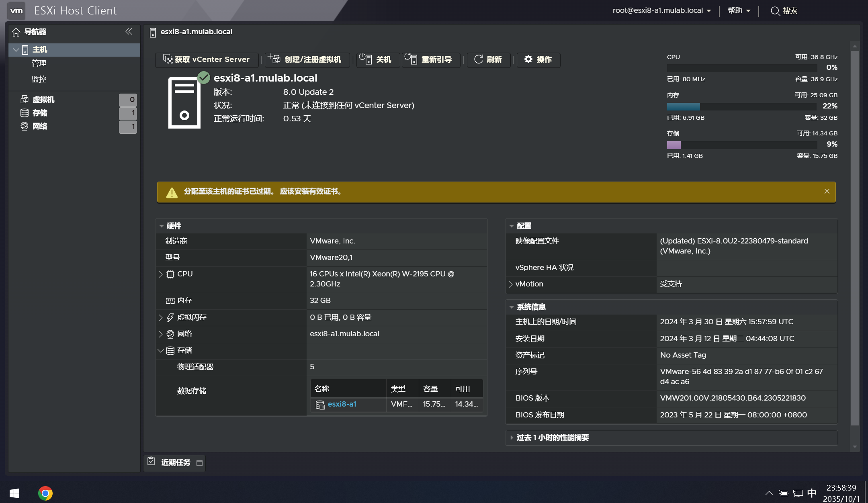Screen dimensions: 868x503
Task: Click the storage disk icon in Hardware
Action: coord(170,350)
